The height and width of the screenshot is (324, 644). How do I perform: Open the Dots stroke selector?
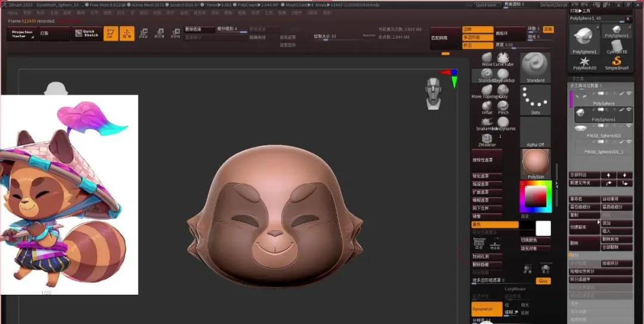pyautogui.click(x=535, y=99)
